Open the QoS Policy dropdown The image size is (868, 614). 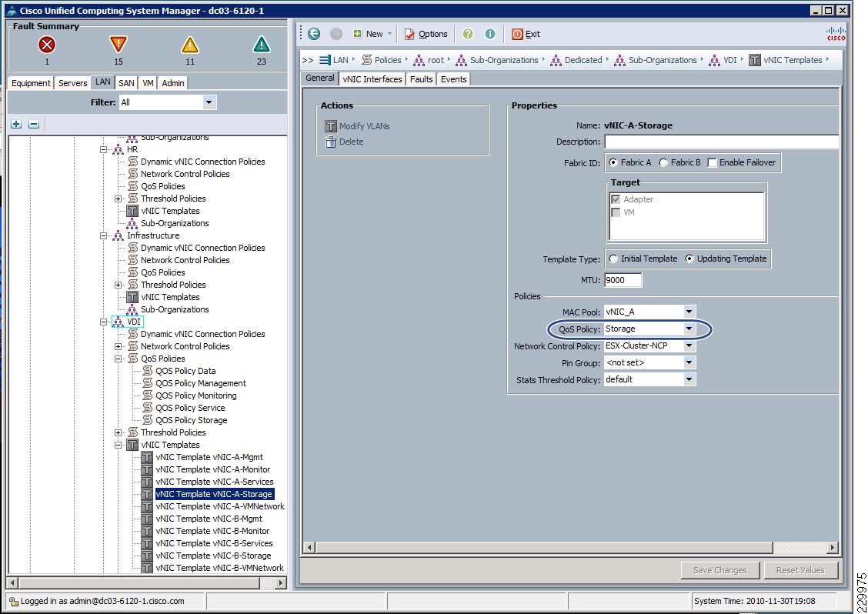click(689, 329)
